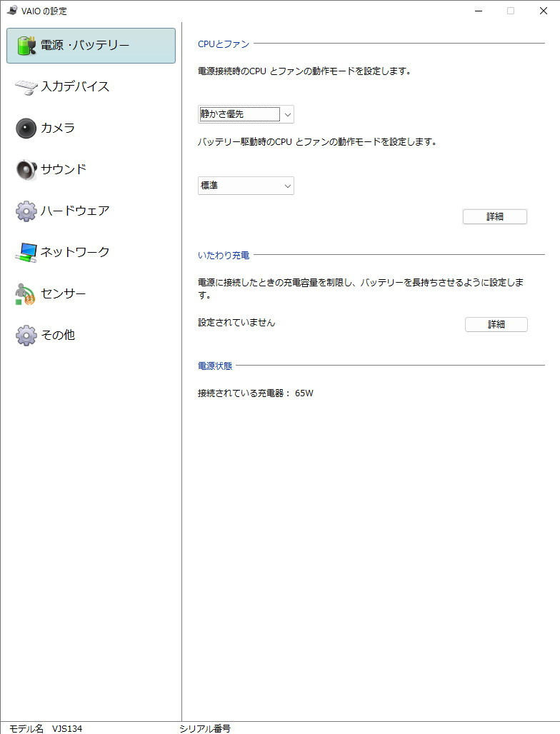Click the VAIO app icon in title bar
Screen dimensions: 560x734
[x=12, y=10]
